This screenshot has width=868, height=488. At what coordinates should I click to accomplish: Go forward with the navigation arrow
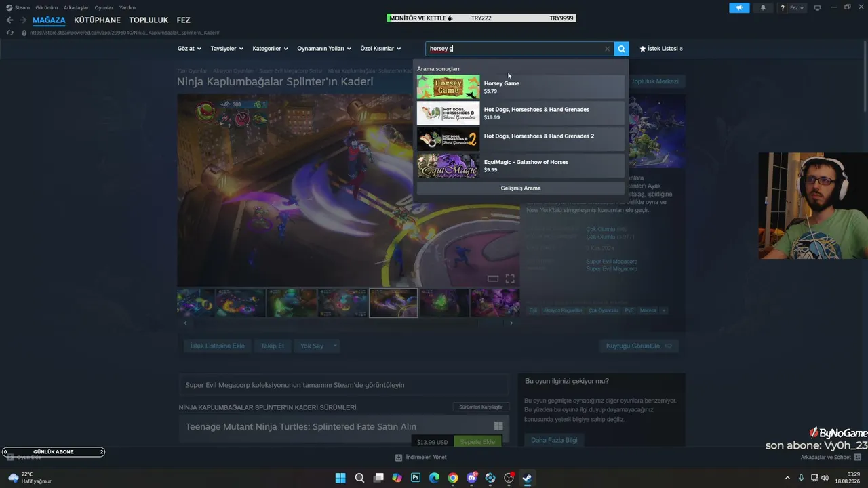pyautogui.click(x=22, y=20)
